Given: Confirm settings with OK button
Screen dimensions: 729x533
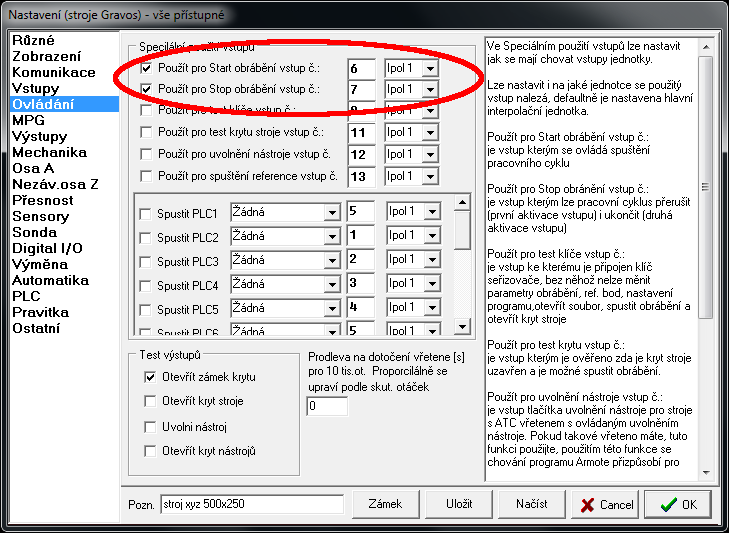Looking at the screenshot, I should pyautogui.click(x=677, y=505).
